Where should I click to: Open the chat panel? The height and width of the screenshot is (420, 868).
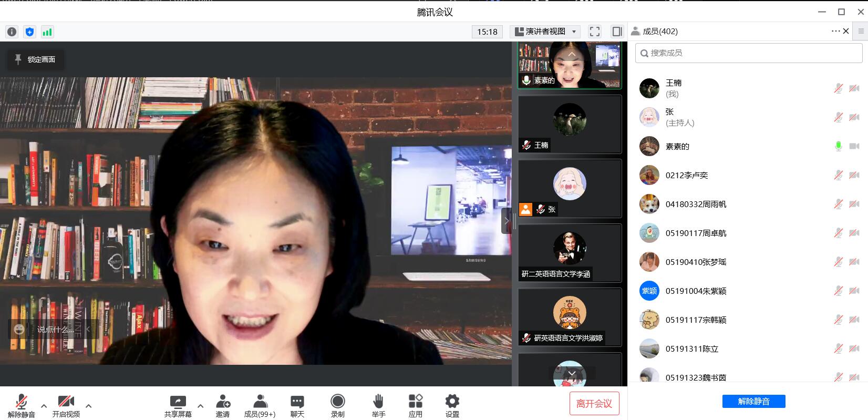297,406
